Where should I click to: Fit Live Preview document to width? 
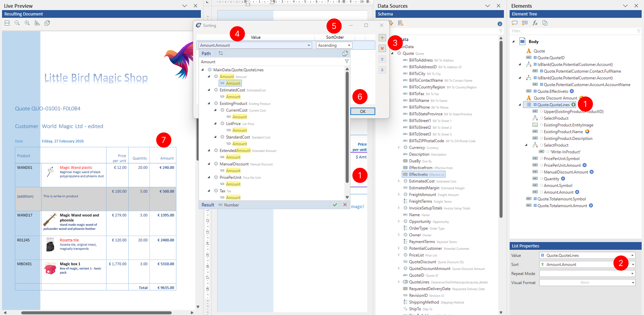[x=7, y=23]
